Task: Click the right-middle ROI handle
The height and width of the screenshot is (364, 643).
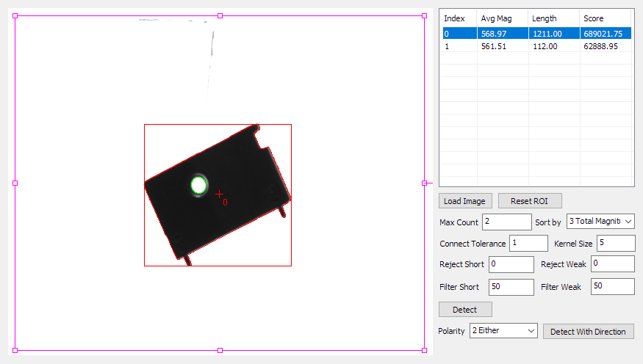Action: (425, 183)
